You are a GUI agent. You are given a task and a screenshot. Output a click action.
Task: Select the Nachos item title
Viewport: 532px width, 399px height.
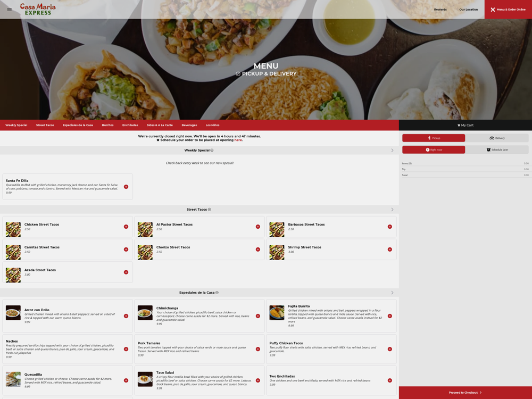click(x=12, y=342)
